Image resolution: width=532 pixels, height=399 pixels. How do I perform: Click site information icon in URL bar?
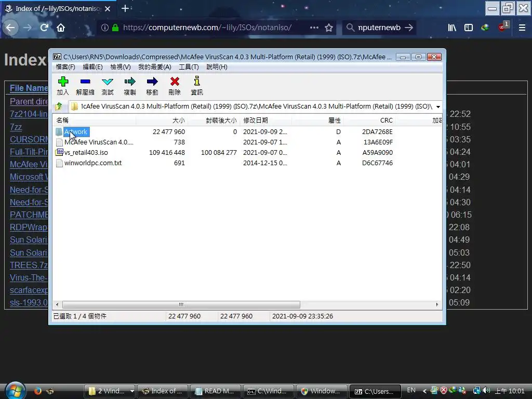click(x=105, y=28)
